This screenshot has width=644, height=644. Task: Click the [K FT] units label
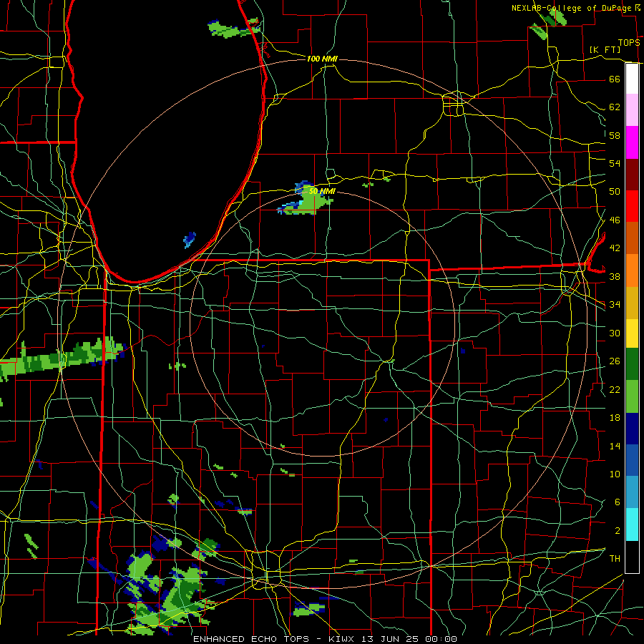tap(605, 49)
